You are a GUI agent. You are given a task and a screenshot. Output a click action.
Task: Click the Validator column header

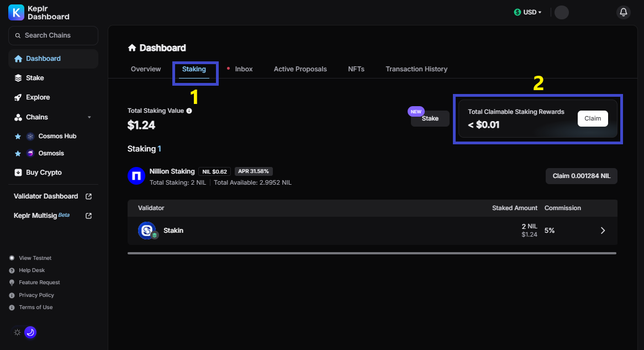(x=151, y=208)
